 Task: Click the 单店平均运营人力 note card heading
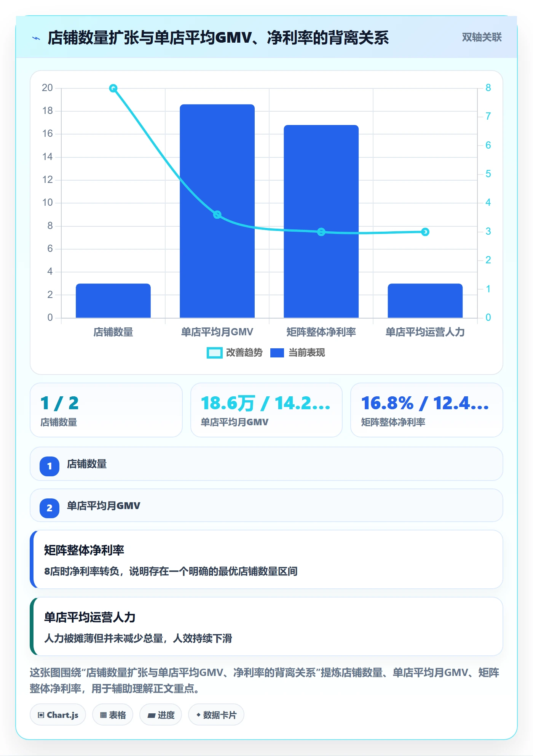pos(90,617)
